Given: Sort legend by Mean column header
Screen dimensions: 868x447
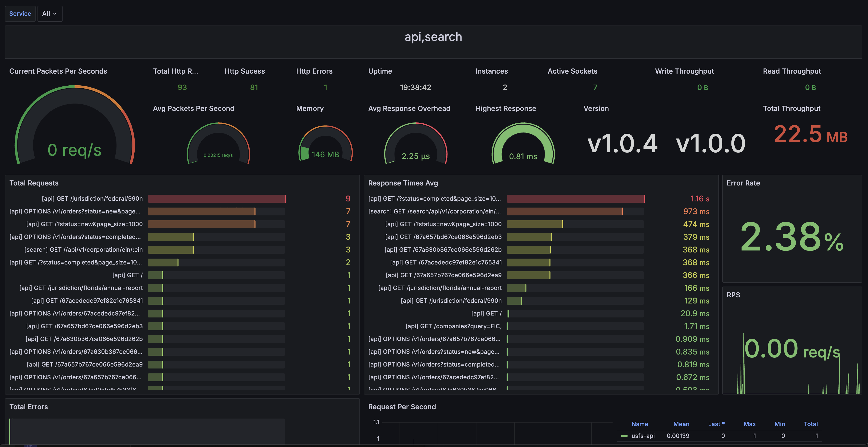Looking at the screenshot, I should [681, 424].
